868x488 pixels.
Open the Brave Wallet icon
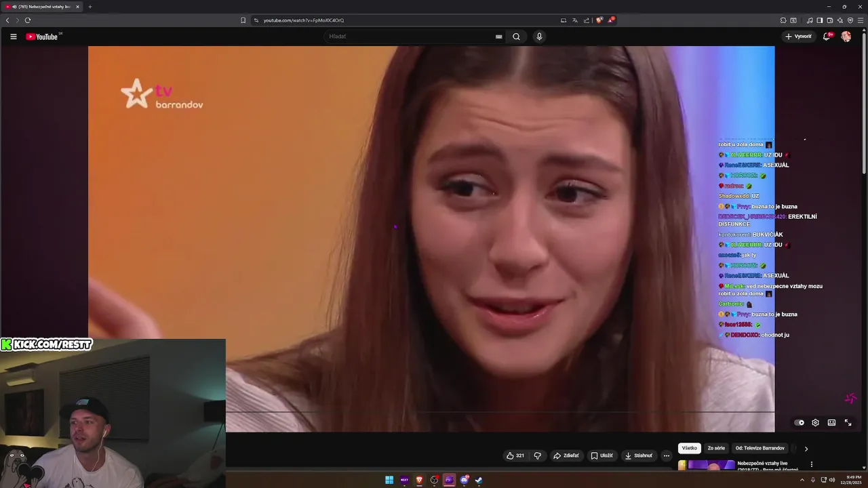830,20
